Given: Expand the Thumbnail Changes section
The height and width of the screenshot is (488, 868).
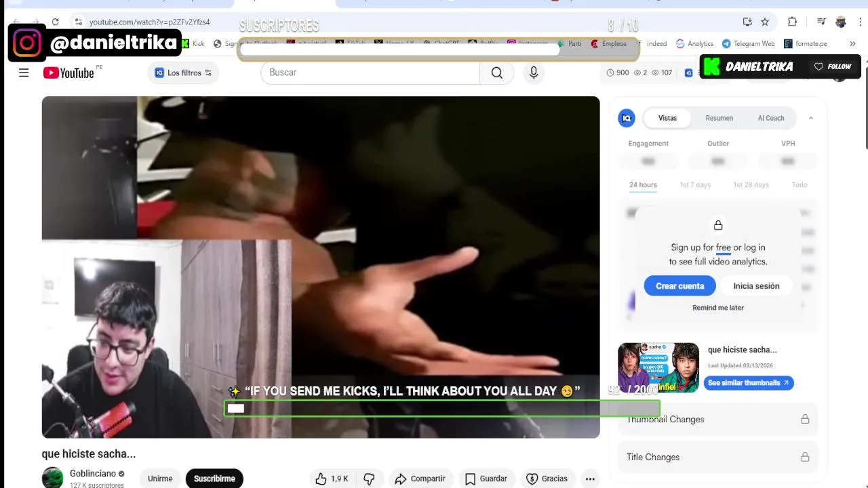Looking at the screenshot, I should (x=718, y=420).
